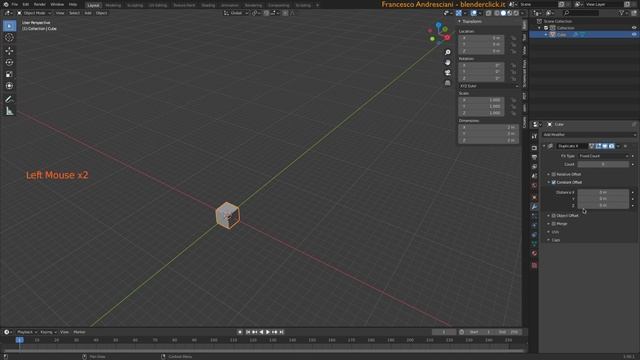This screenshot has height=360, width=640.
Task: Switch to solid viewport shading
Action: [503, 13]
